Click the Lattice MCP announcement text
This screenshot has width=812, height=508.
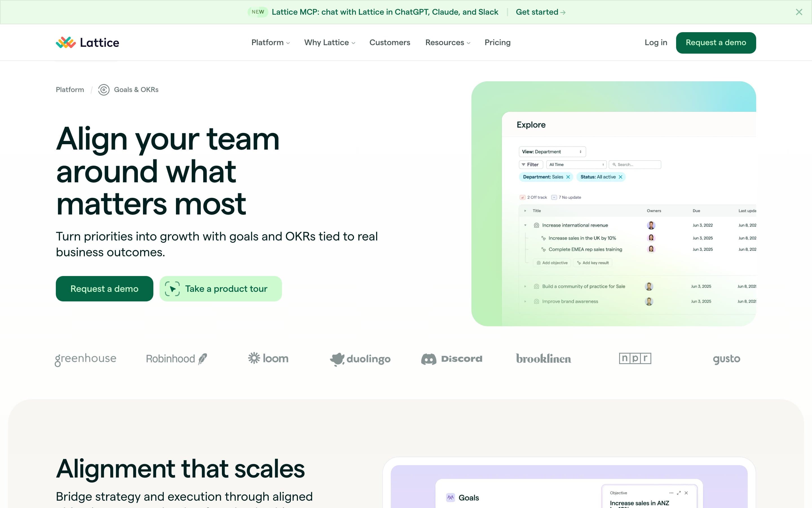pos(385,12)
